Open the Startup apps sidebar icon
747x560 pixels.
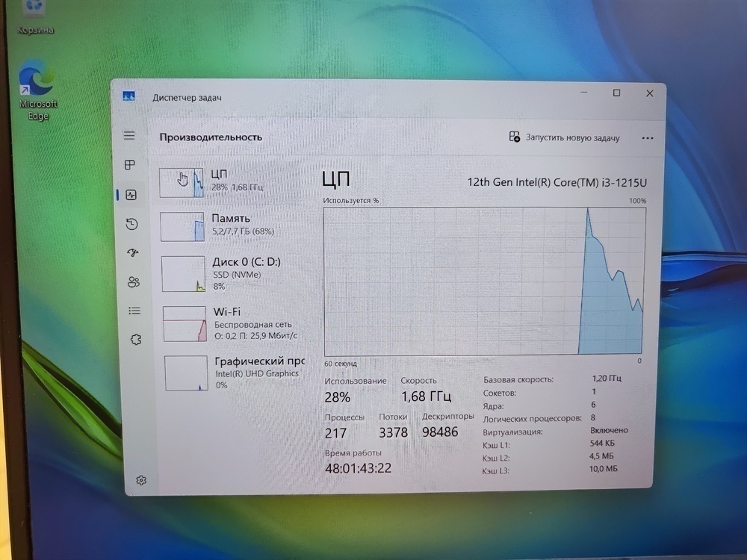[x=132, y=253]
